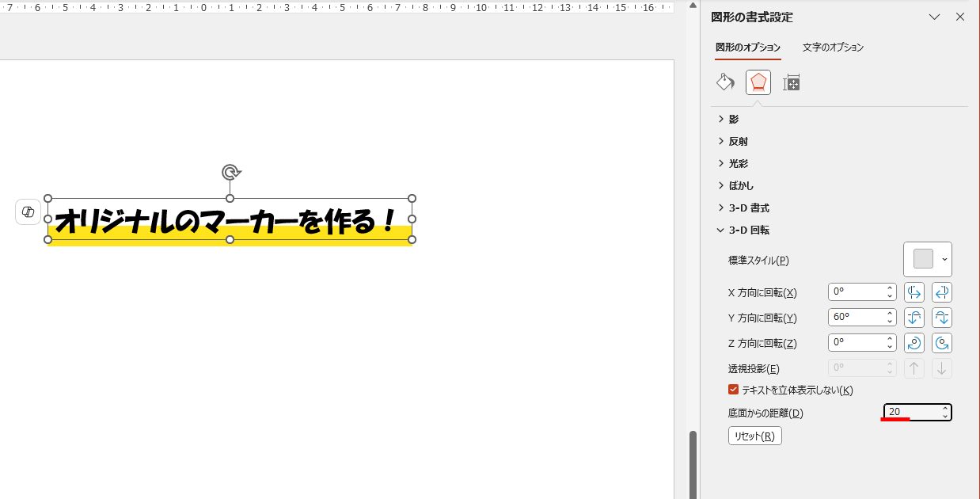The image size is (980, 499).
Task: Click the top-middle resize handle of the text box
Action: point(230,198)
